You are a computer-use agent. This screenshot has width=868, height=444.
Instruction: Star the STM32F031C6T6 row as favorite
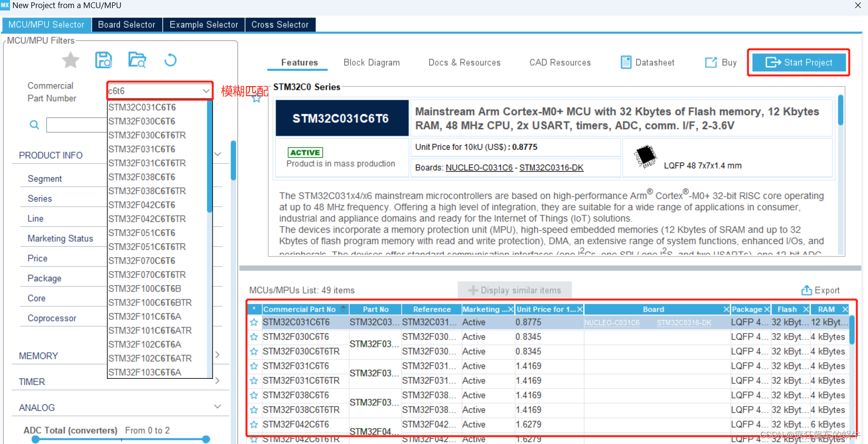254,366
